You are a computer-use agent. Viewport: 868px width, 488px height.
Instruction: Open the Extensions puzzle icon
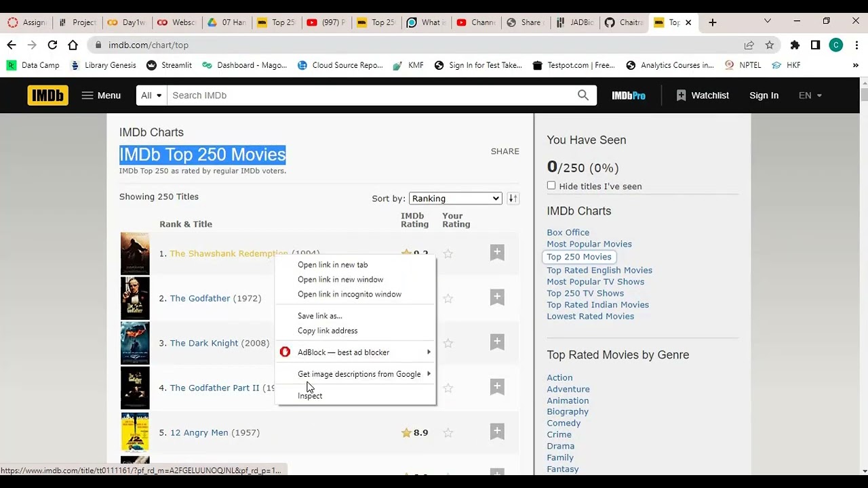point(795,45)
